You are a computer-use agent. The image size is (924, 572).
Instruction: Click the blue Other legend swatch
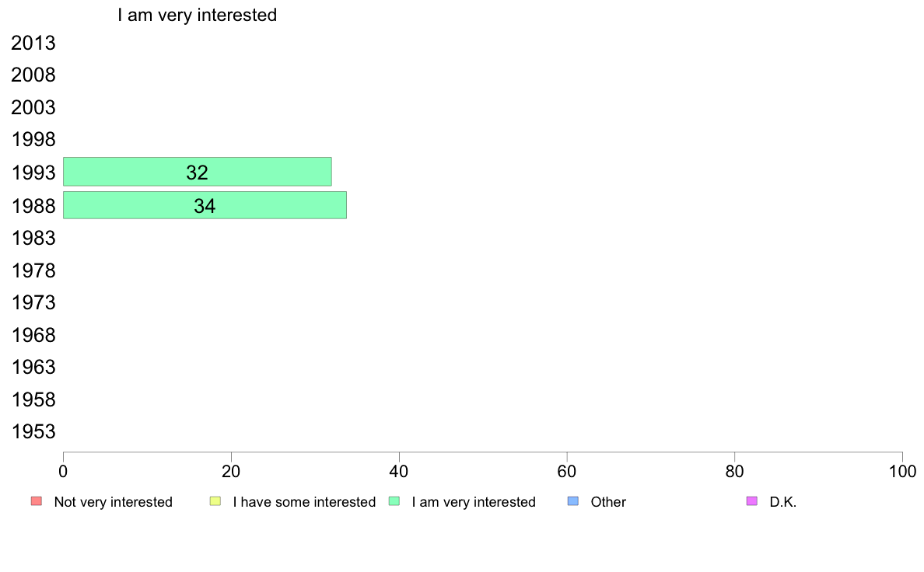coord(572,501)
